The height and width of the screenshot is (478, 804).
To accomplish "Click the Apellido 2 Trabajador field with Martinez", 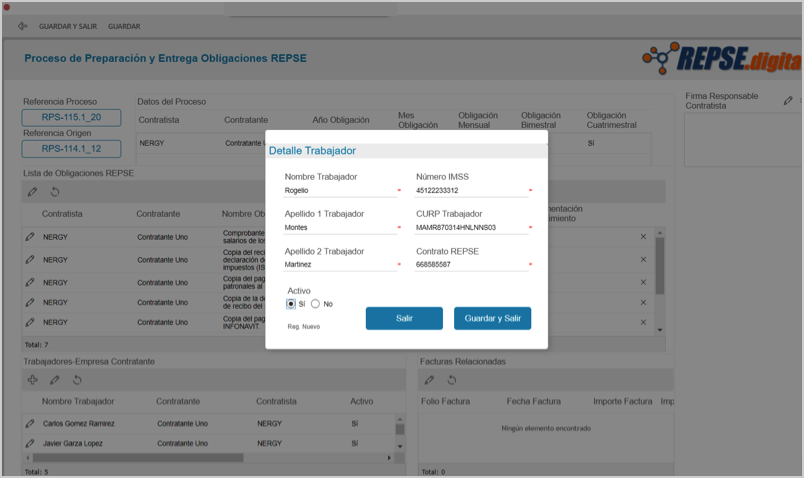I will pyautogui.click(x=339, y=265).
